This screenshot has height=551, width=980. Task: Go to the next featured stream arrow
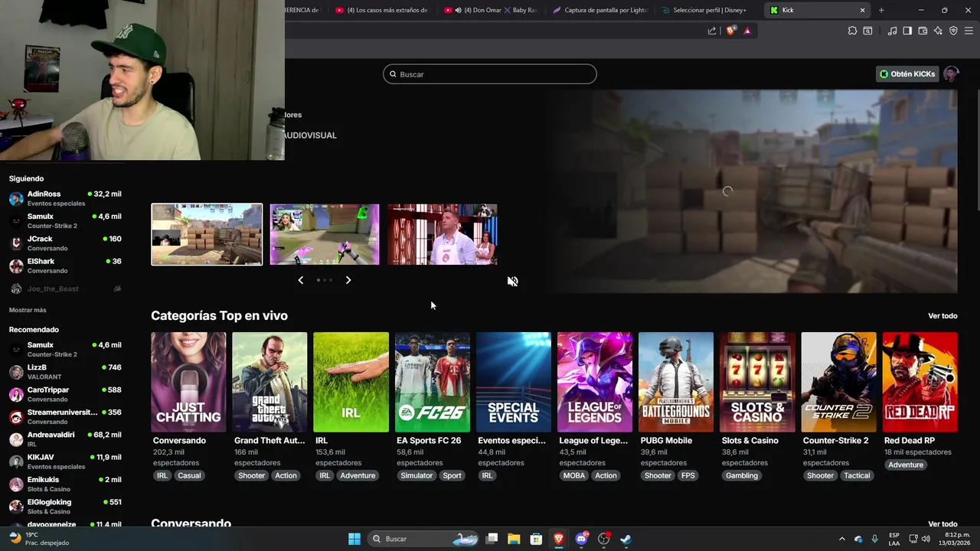[348, 280]
